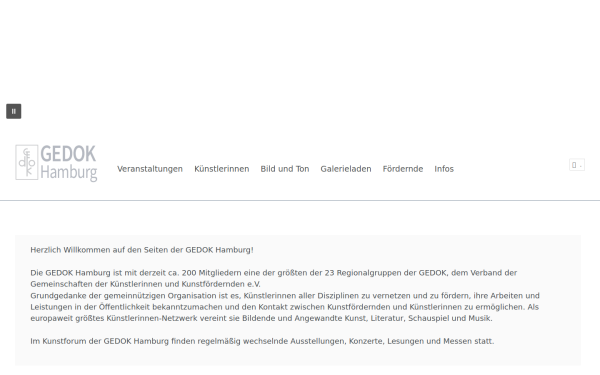
Task: Click the small icon button at right of navigation
Action: pyautogui.click(x=577, y=165)
